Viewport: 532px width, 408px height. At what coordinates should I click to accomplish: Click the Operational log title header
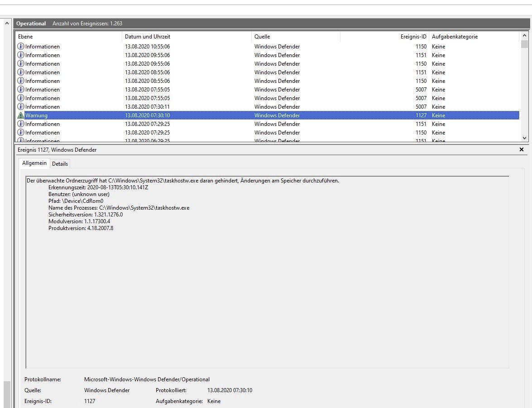[x=31, y=24]
